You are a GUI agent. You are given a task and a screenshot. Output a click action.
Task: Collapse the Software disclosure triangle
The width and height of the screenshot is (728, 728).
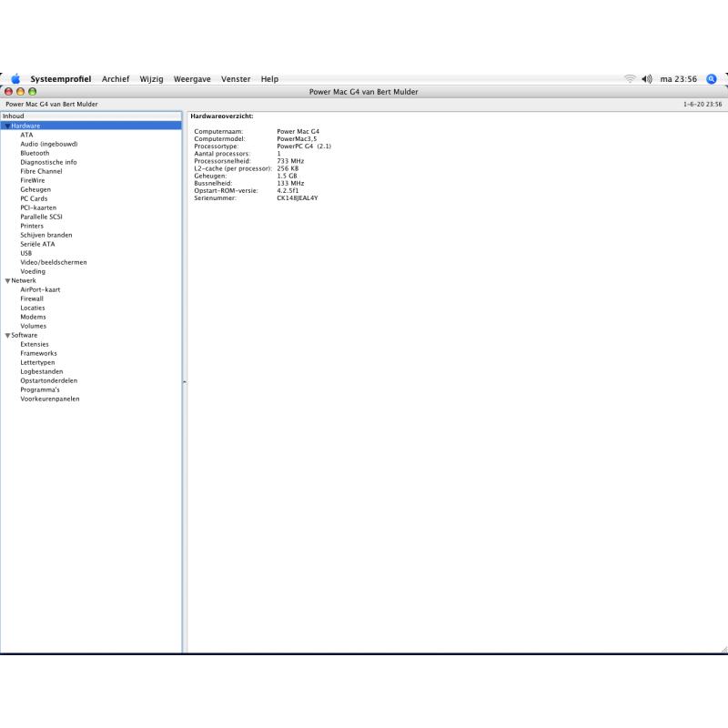[7, 335]
